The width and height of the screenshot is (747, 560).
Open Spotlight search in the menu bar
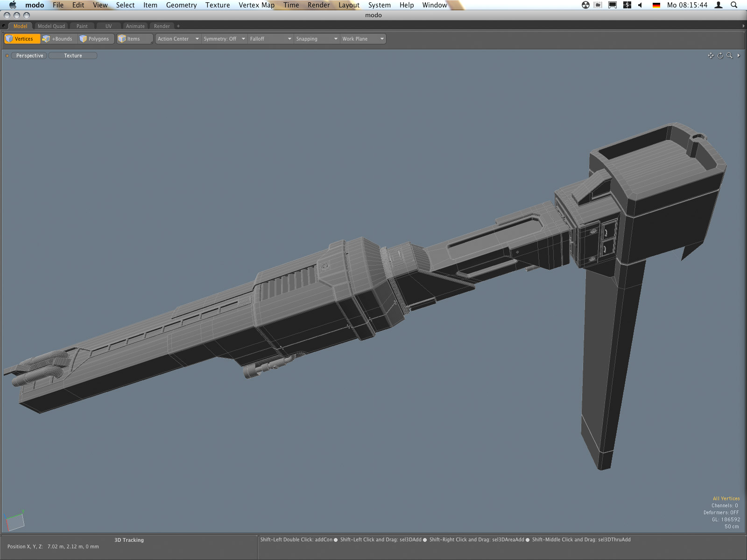734,5
